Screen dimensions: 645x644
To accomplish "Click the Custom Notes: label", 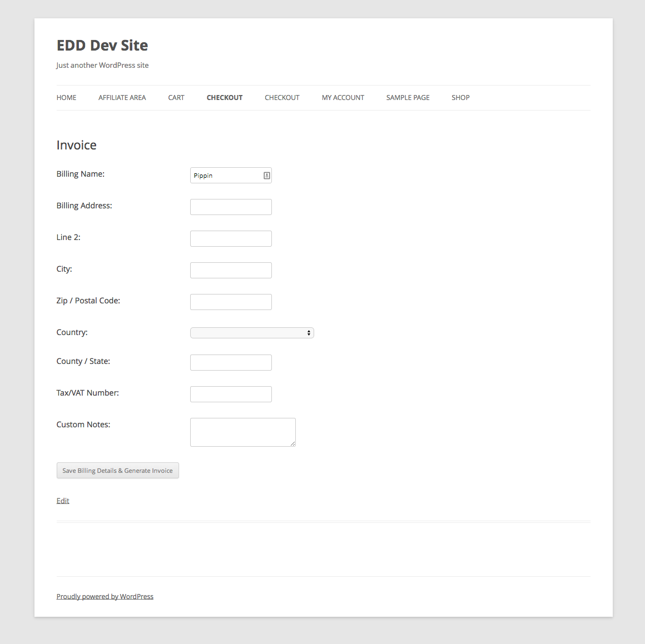I will (x=83, y=425).
